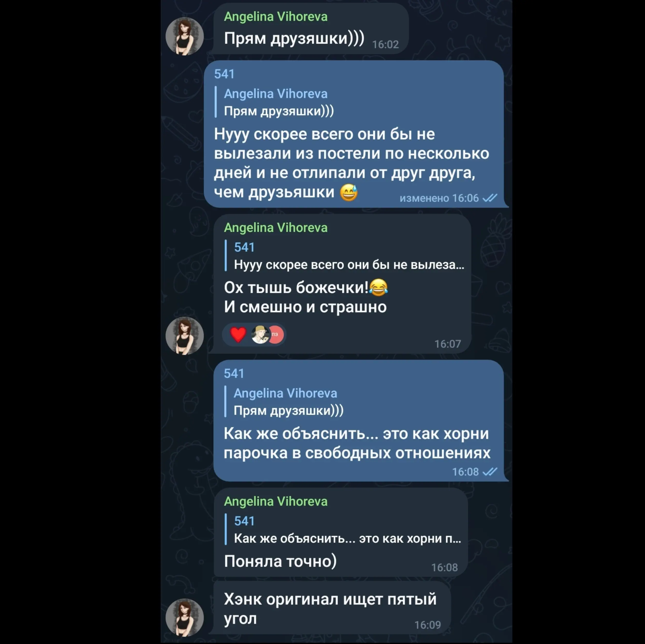Open Angelina's avatar beside the 16:09 message
Image resolution: width=645 pixels, height=644 pixels.
(185, 618)
